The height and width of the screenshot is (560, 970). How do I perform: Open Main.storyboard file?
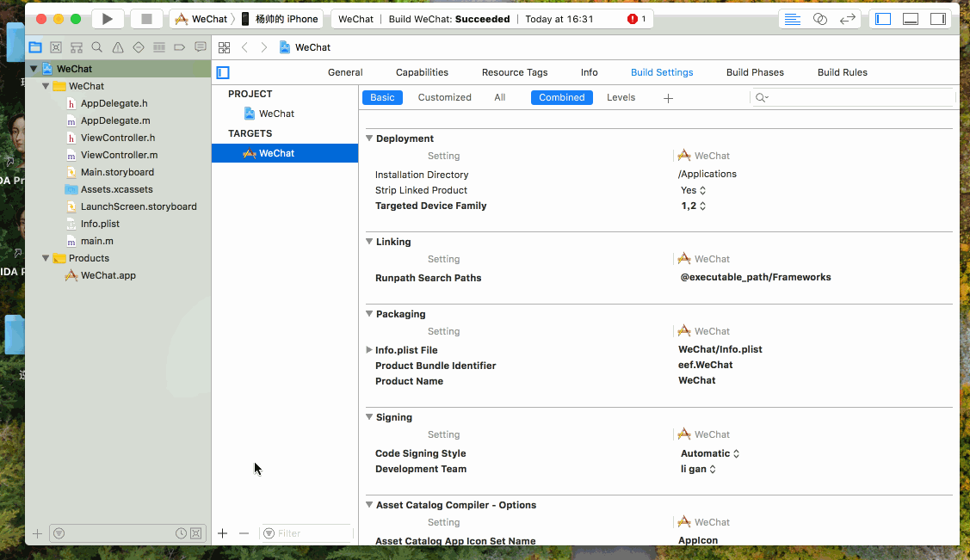tap(117, 172)
